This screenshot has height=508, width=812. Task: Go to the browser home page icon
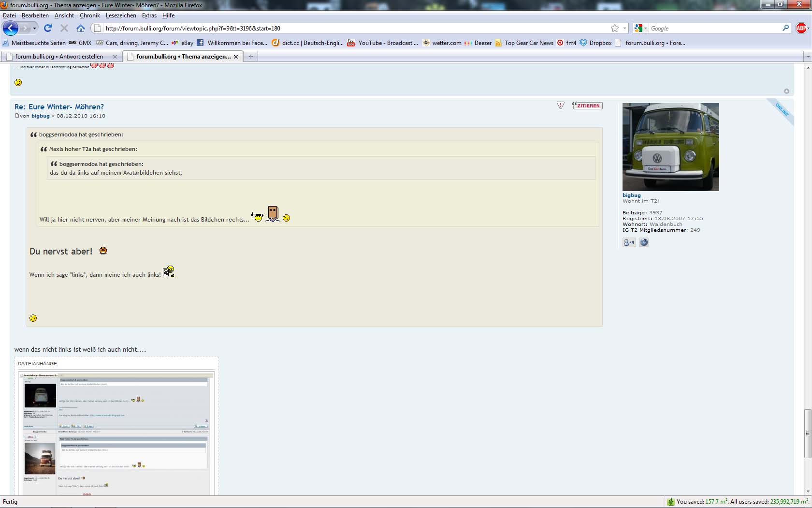pyautogui.click(x=81, y=28)
